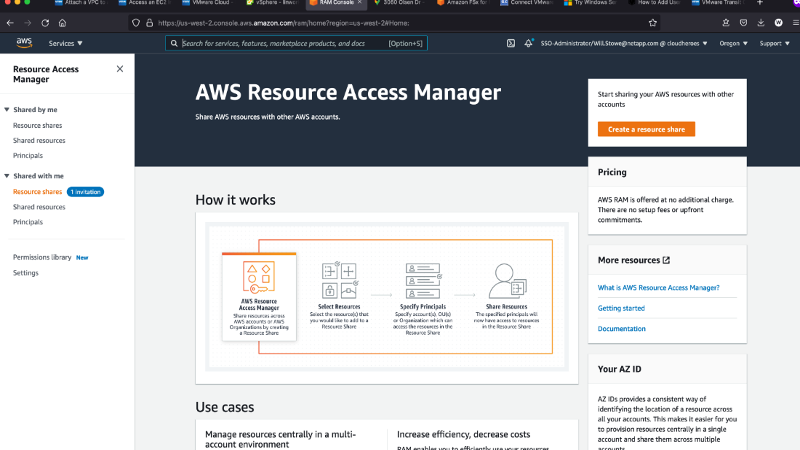Image resolution: width=800 pixels, height=450 pixels.
Task: Switch to the How to Add User browser tab
Action: [x=656, y=3]
